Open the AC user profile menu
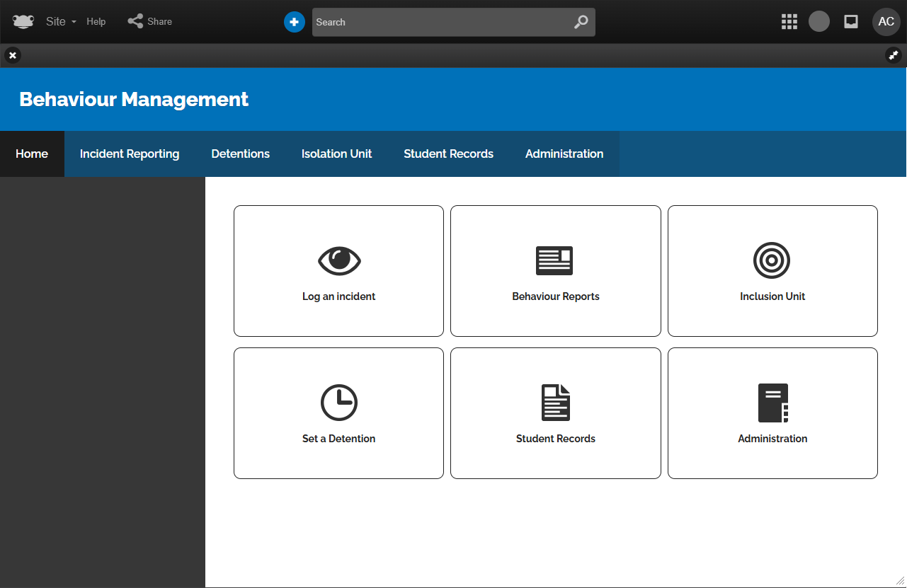 pos(886,22)
